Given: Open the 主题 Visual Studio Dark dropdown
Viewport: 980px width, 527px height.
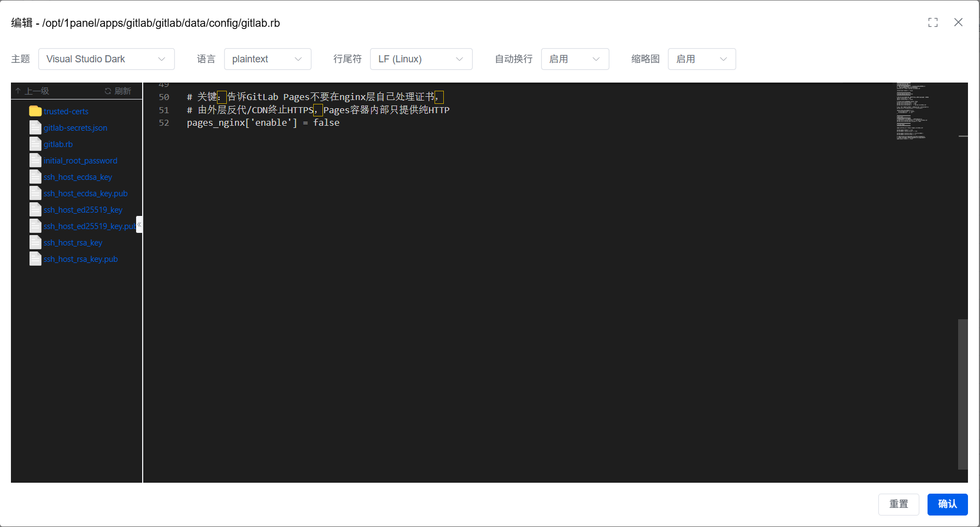Looking at the screenshot, I should (107, 59).
